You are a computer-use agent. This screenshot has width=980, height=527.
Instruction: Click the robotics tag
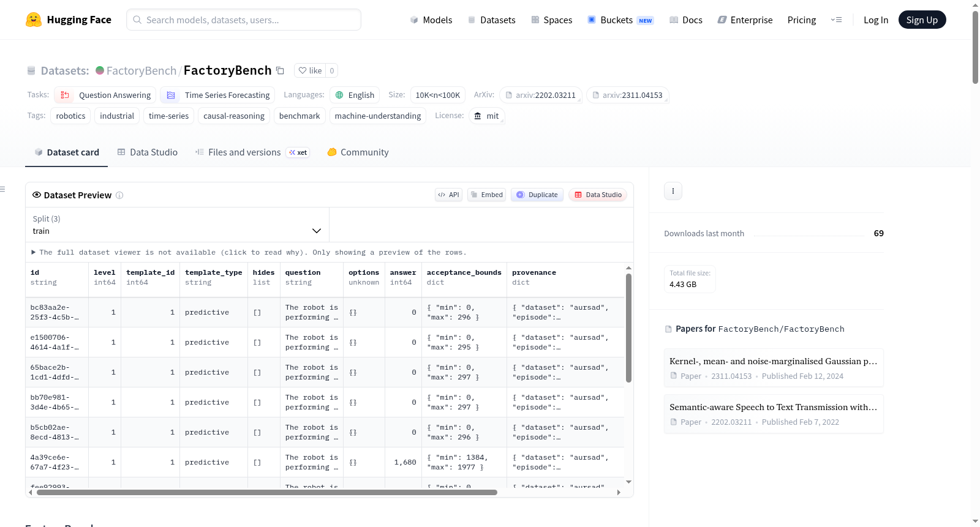(71, 116)
